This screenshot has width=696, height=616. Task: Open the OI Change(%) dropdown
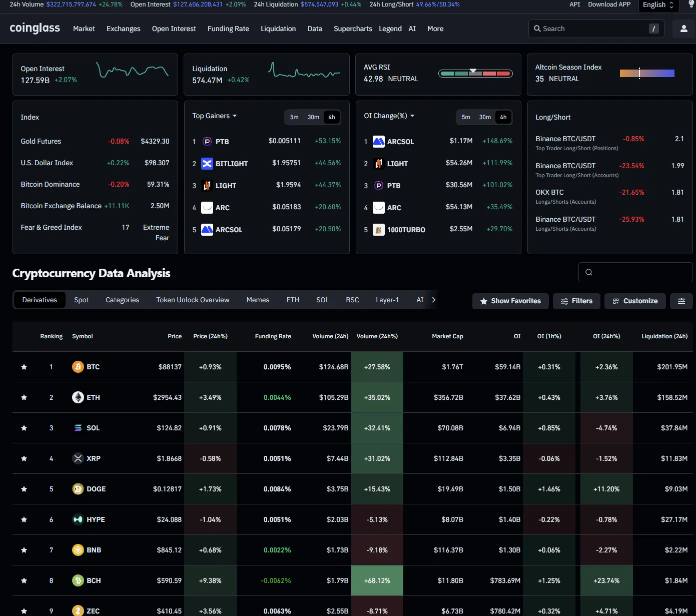(x=389, y=116)
